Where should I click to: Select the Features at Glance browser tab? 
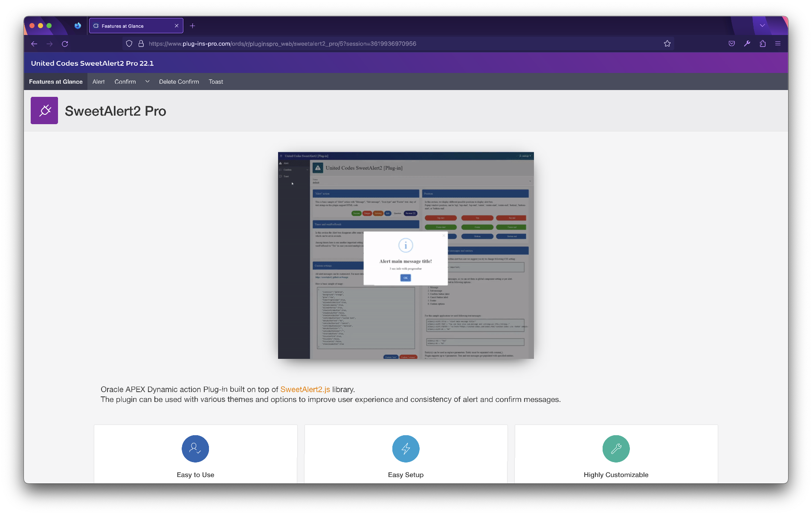(136, 26)
